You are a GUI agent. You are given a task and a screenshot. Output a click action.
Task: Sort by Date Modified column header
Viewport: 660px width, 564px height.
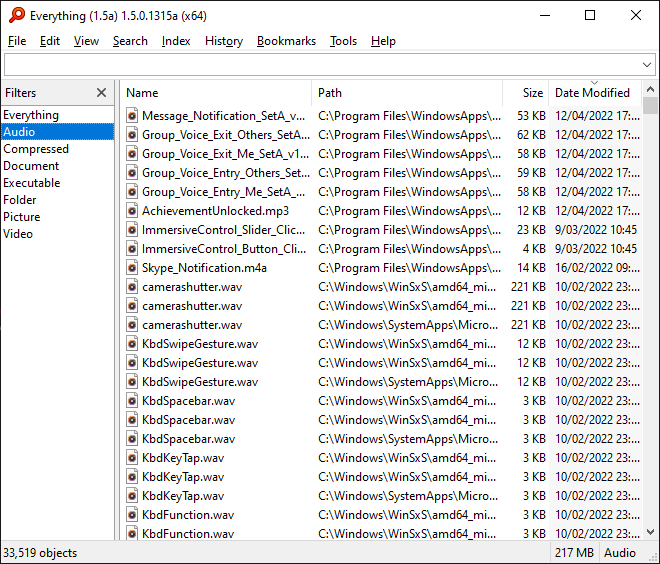[595, 93]
